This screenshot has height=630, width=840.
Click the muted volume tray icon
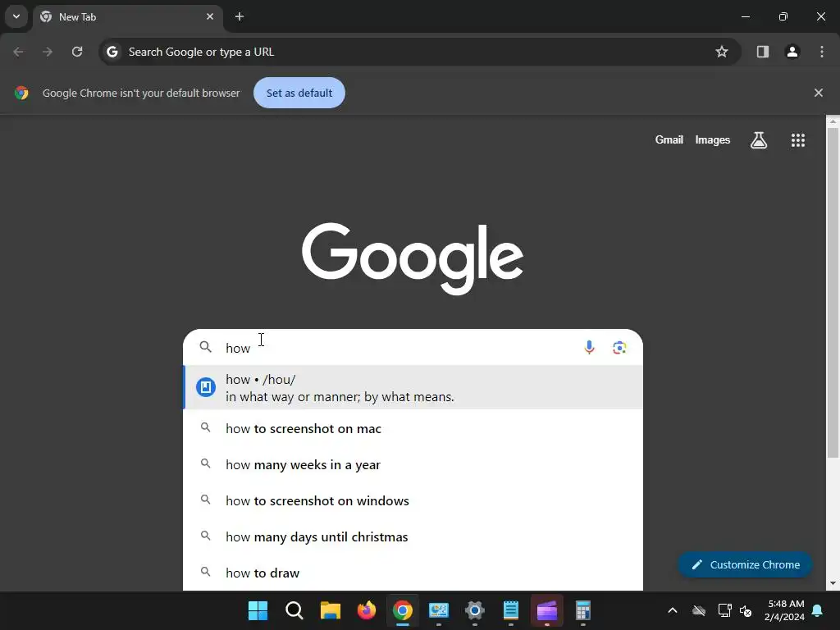pyautogui.click(x=745, y=610)
